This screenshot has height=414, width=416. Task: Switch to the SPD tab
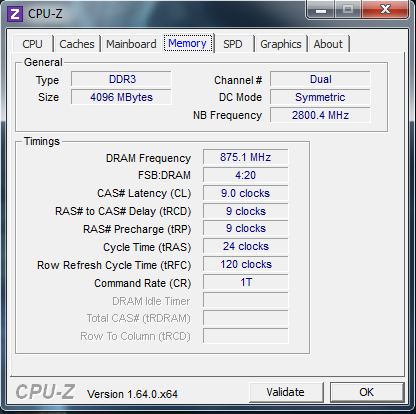click(233, 44)
